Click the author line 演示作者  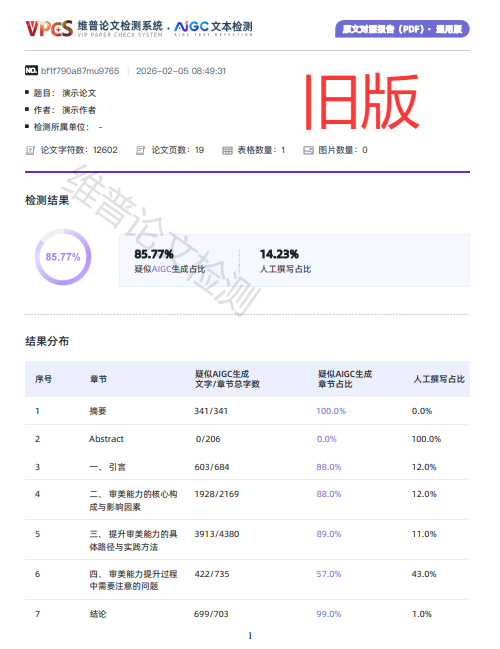[x=65, y=110]
